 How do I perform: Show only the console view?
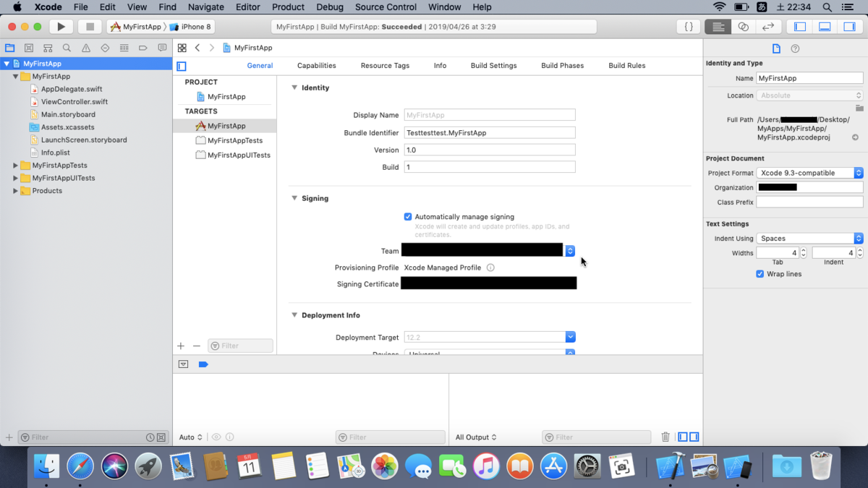694,437
